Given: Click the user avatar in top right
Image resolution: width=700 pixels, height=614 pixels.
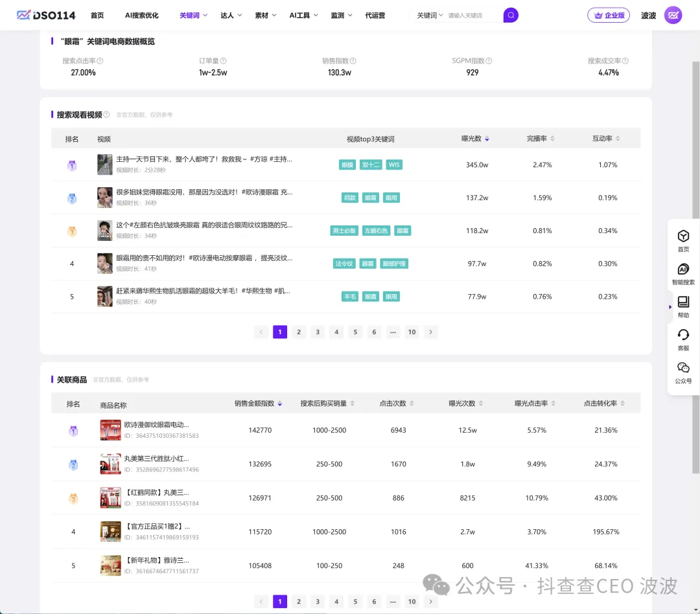Looking at the screenshot, I should click(x=673, y=15).
